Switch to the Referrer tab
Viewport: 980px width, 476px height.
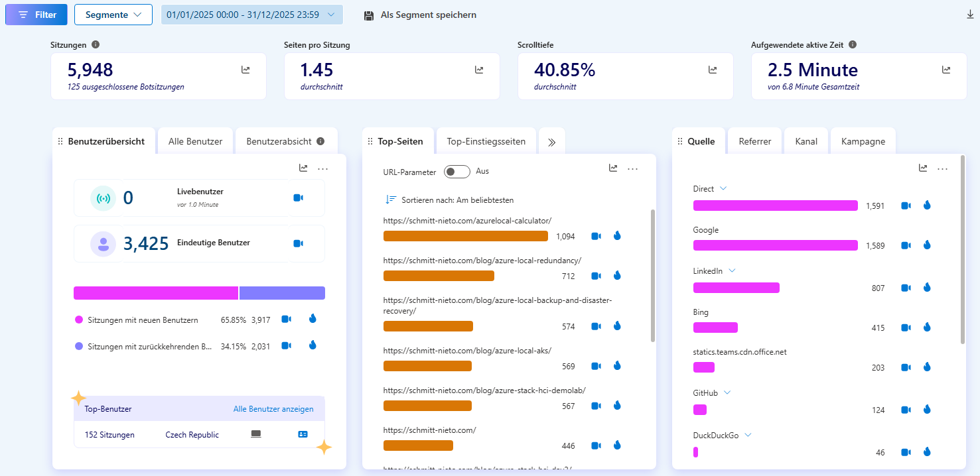[755, 141]
